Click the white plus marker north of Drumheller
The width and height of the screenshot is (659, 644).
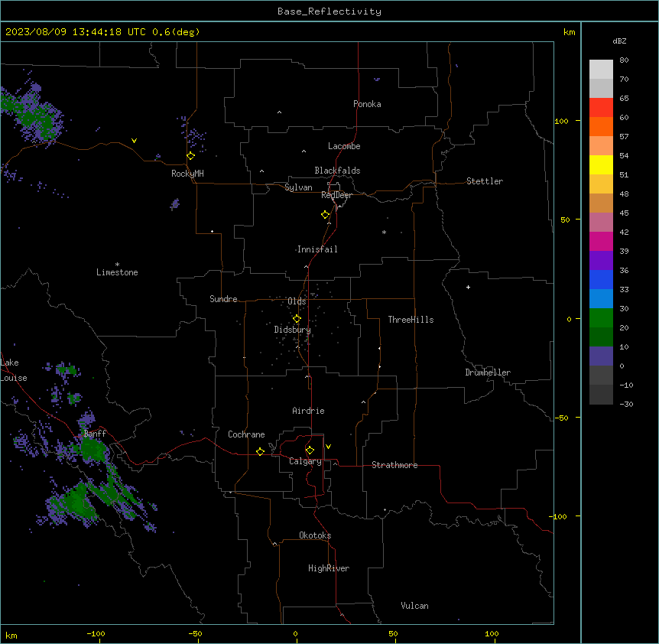tap(468, 287)
